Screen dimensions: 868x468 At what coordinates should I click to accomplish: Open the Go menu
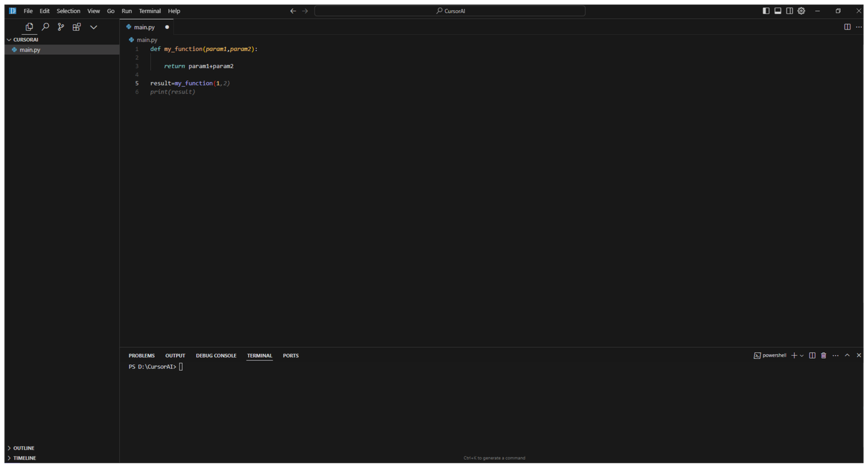110,11
